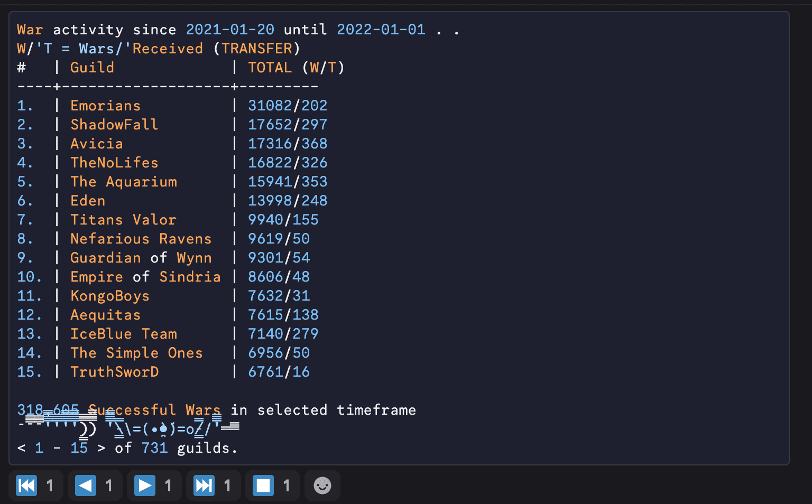Click the start date 2021-01-20

230,30
